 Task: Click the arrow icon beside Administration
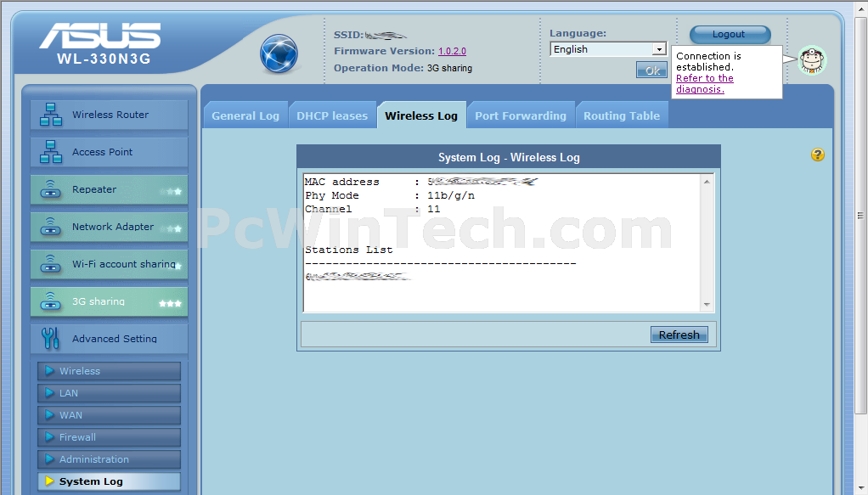[x=49, y=459]
